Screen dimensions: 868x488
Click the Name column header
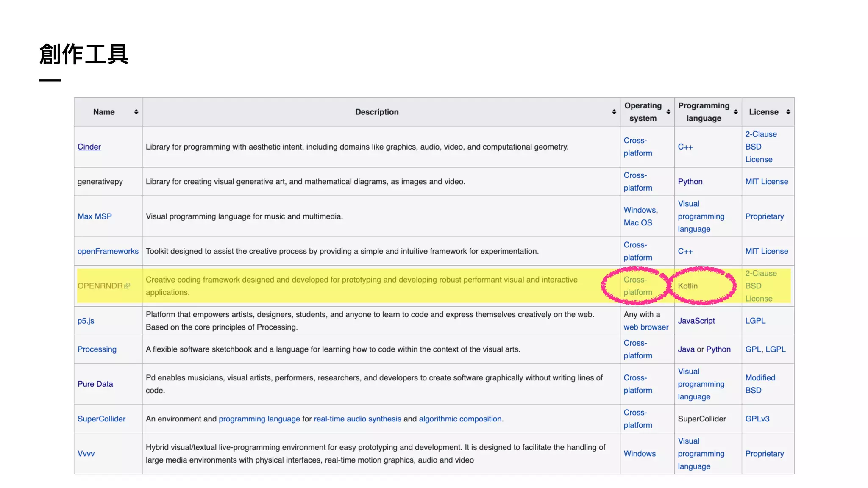(108, 112)
